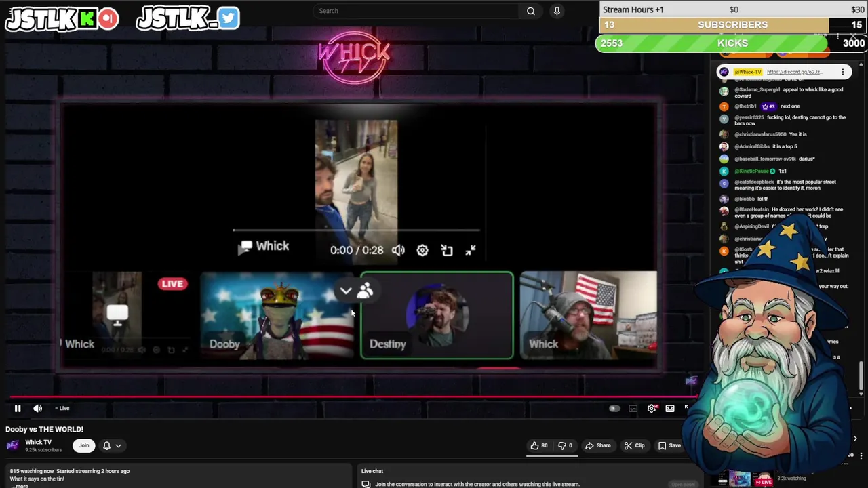This screenshot has width=868, height=488.
Task: Switch YouTube player to theater mode
Action: tap(670, 408)
